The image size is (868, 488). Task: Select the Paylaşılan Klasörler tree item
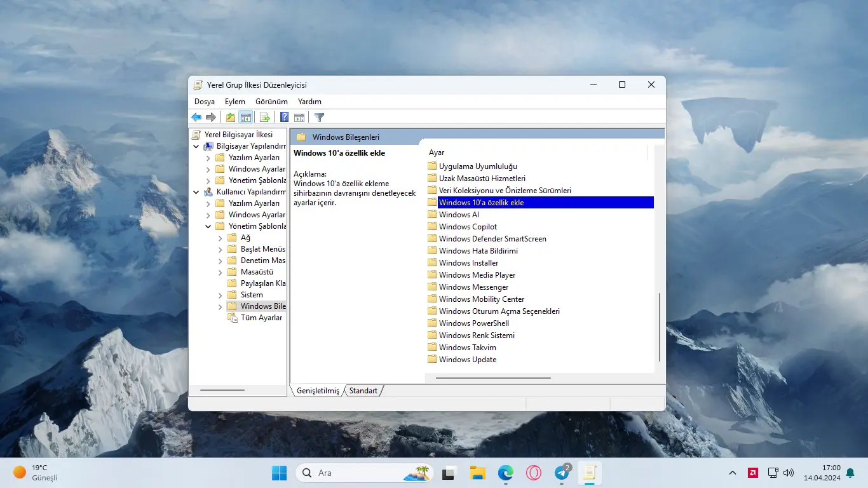(263, 283)
